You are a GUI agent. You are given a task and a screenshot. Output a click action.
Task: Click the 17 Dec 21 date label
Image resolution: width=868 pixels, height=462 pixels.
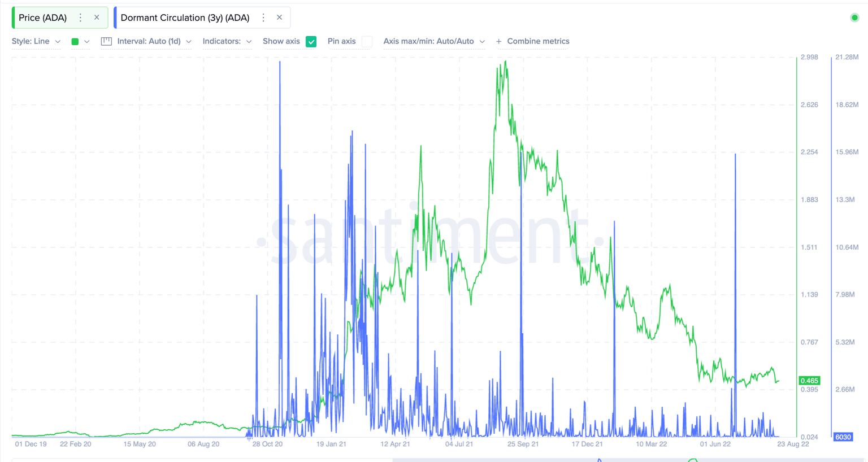coord(587,444)
